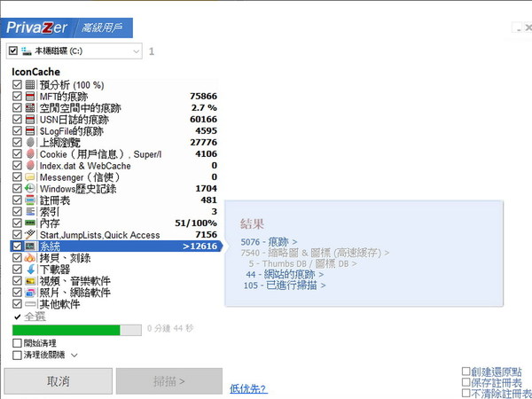Click the 結果 results heading
Screen dimensions: 532x399
click(x=252, y=224)
